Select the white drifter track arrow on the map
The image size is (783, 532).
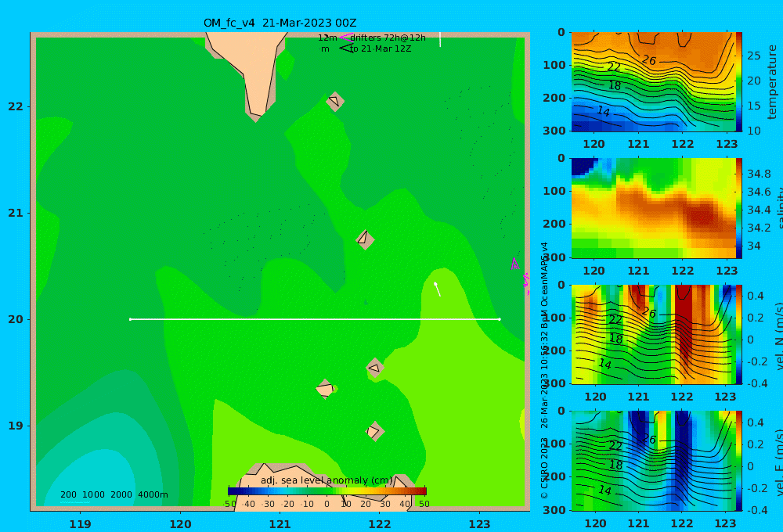coord(438,289)
